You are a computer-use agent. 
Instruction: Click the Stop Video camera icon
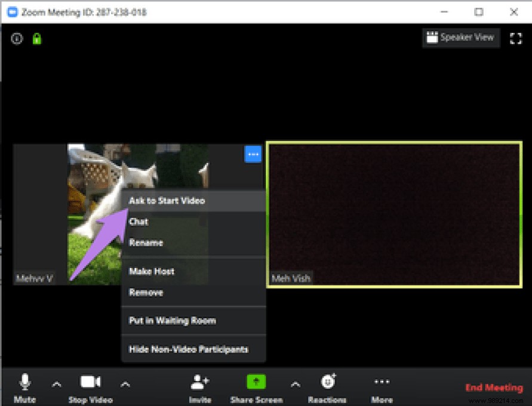[90, 381]
